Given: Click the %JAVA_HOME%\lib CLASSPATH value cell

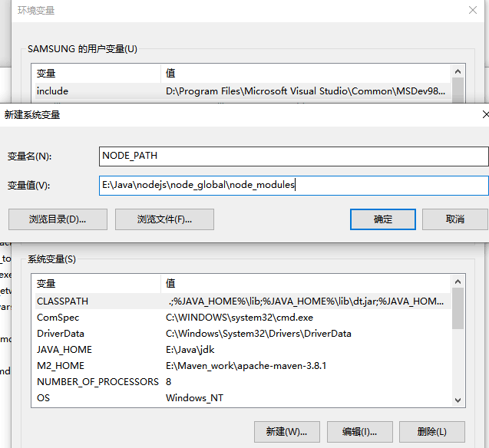Looking at the screenshot, I should pos(306,301).
